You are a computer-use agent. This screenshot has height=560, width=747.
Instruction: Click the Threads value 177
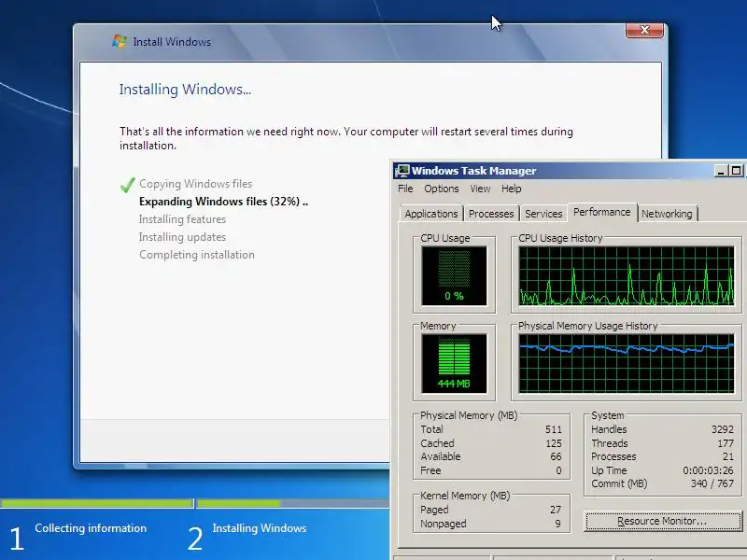726,443
